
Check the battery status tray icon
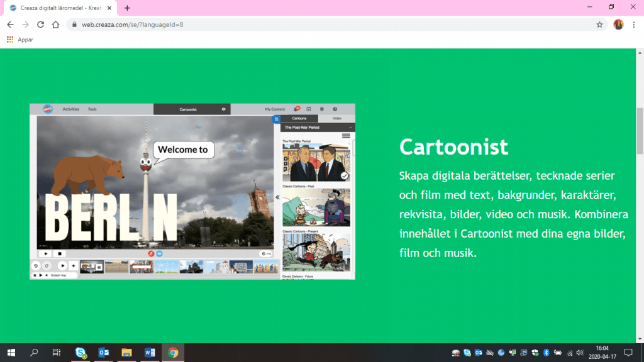pyautogui.click(x=557, y=353)
